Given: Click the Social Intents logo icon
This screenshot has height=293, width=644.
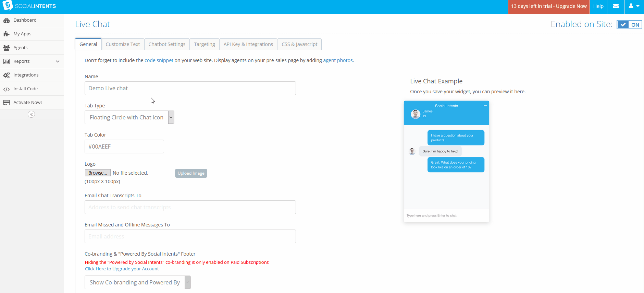Looking at the screenshot, I should 8,5.
